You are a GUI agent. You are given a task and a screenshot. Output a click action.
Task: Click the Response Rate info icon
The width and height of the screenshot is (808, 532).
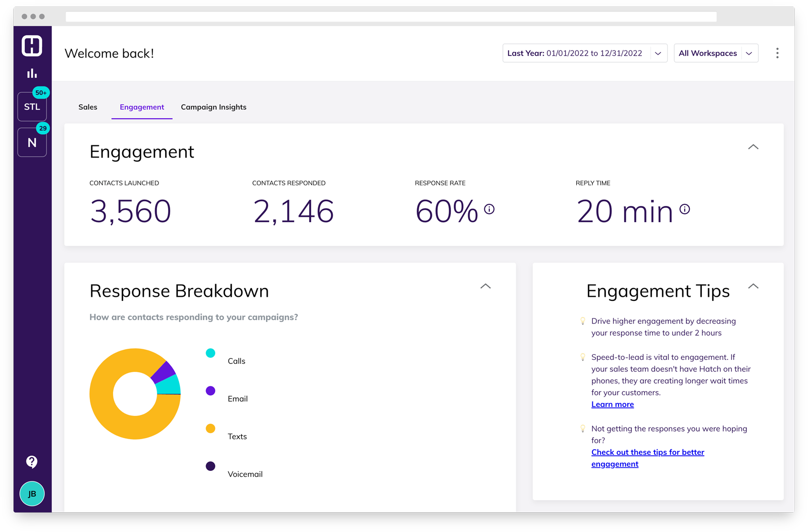(x=489, y=209)
